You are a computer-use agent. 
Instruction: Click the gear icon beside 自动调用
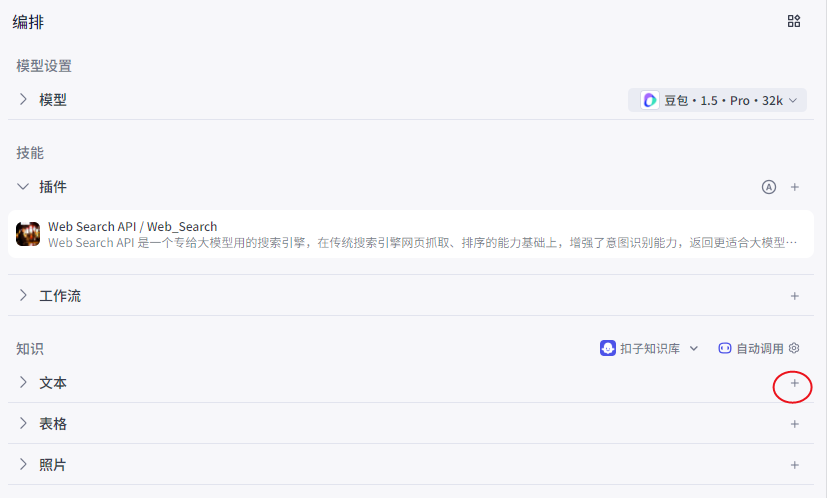(x=794, y=348)
